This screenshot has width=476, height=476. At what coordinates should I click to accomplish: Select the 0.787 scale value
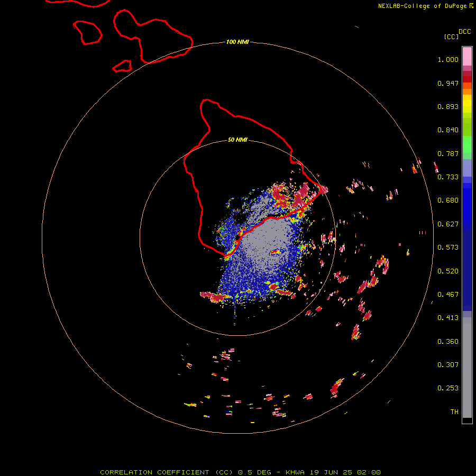click(448, 153)
